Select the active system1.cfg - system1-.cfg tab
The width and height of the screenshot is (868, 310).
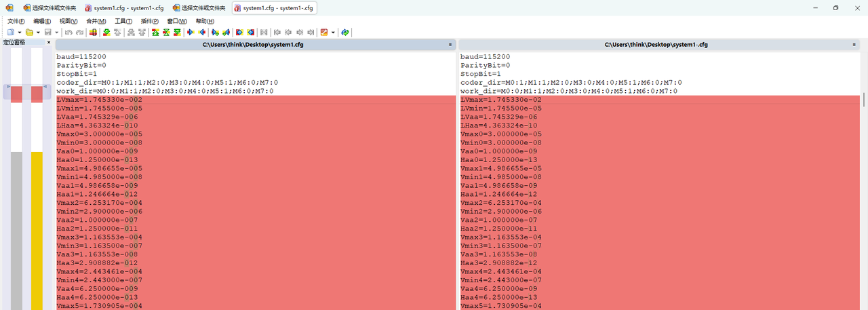(274, 8)
